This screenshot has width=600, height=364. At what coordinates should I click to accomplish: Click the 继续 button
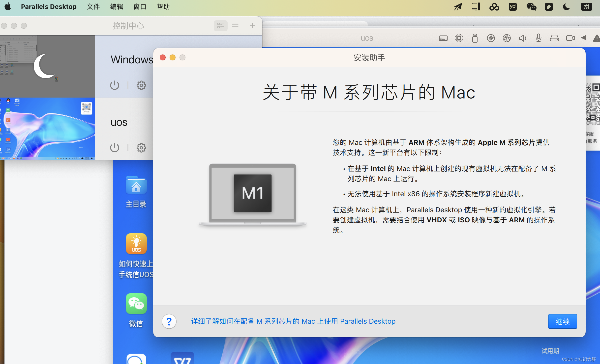[x=562, y=321]
